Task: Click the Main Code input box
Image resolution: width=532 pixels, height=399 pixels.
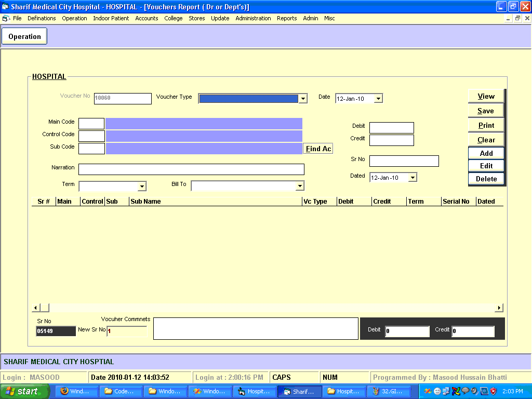Action: [x=91, y=124]
